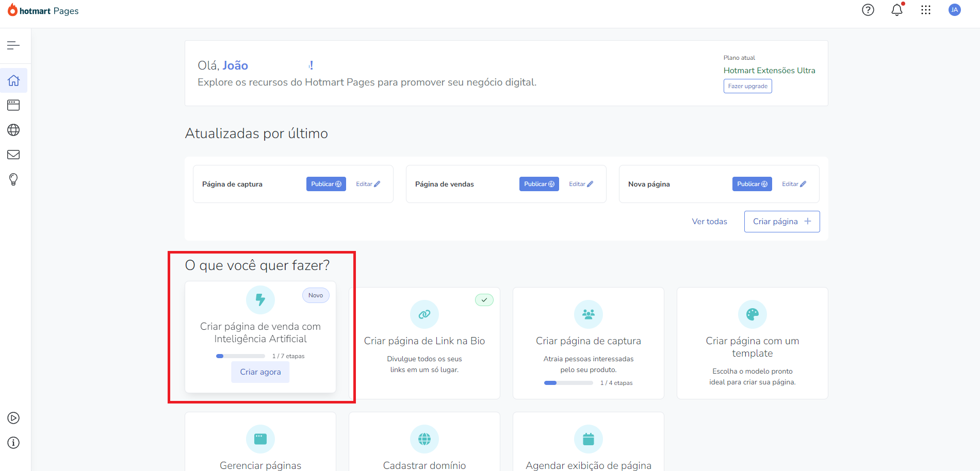
Task: Click the João user name greeting
Action: [235, 65]
